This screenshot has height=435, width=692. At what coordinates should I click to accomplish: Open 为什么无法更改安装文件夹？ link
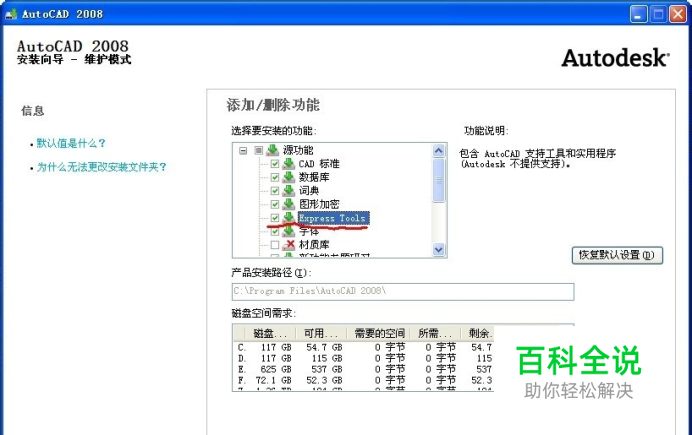tap(102, 167)
